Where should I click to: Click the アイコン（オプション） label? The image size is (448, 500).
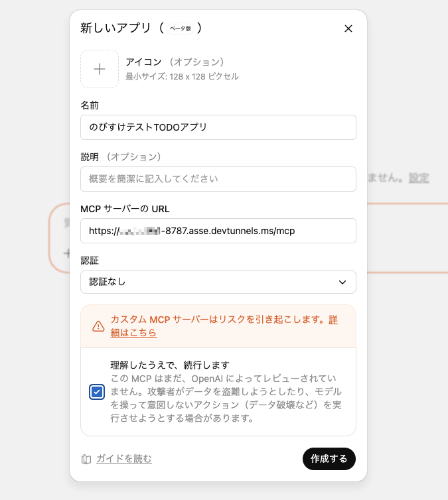[x=175, y=62]
